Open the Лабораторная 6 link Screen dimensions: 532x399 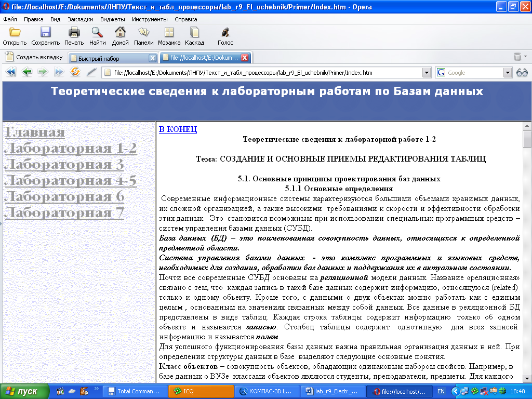click(x=64, y=196)
